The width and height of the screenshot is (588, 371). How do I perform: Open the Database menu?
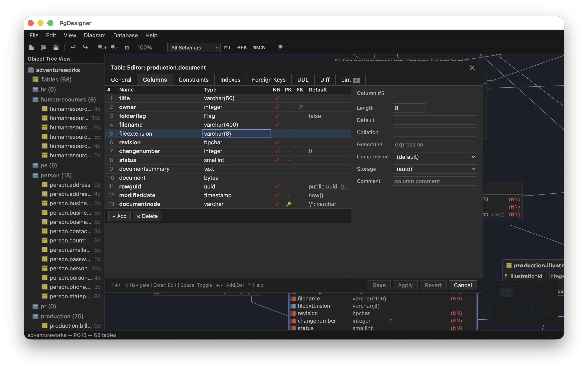pos(125,35)
